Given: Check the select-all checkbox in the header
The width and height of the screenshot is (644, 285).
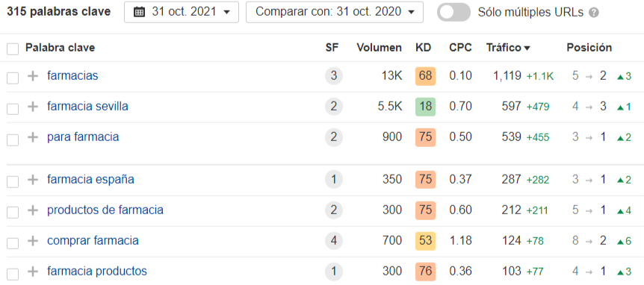Looking at the screenshot, I should coord(13,49).
